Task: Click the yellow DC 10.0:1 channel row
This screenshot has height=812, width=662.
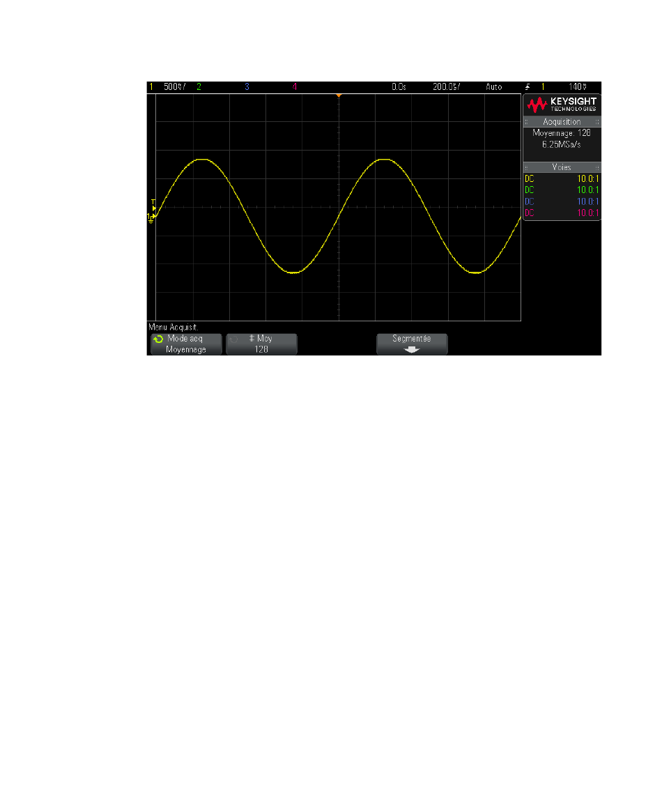Action: click(x=562, y=178)
